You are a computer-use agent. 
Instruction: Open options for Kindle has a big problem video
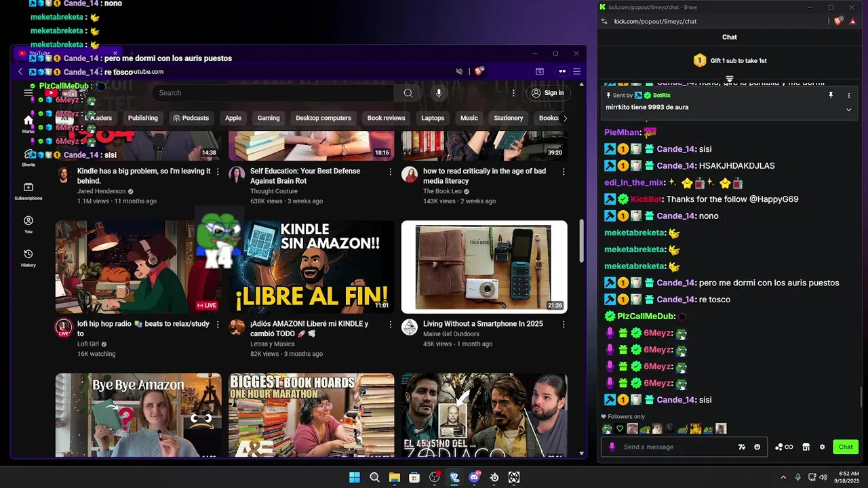point(217,172)
